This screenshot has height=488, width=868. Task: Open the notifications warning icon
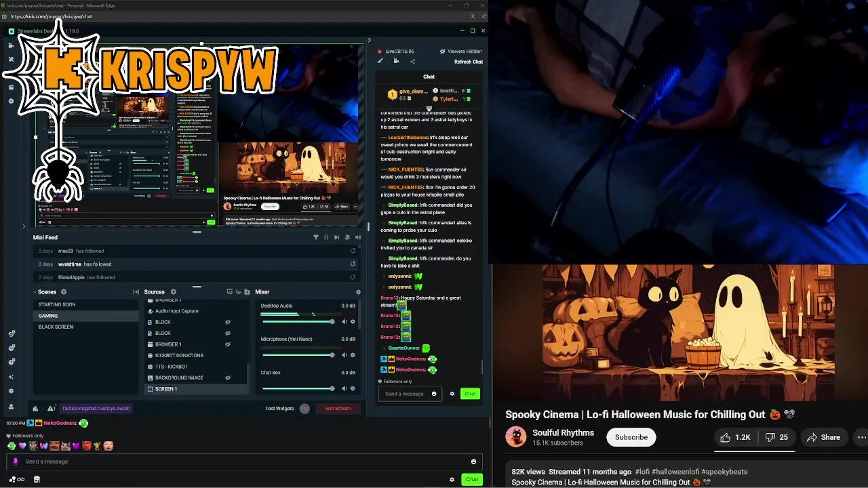tap(50, 409)
